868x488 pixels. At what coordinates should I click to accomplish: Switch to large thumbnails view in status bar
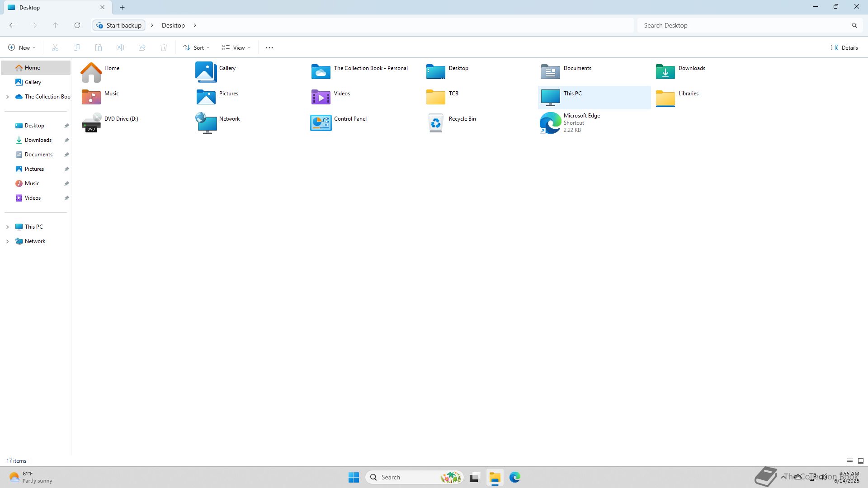pyautogui.click(x=860, y=461)
